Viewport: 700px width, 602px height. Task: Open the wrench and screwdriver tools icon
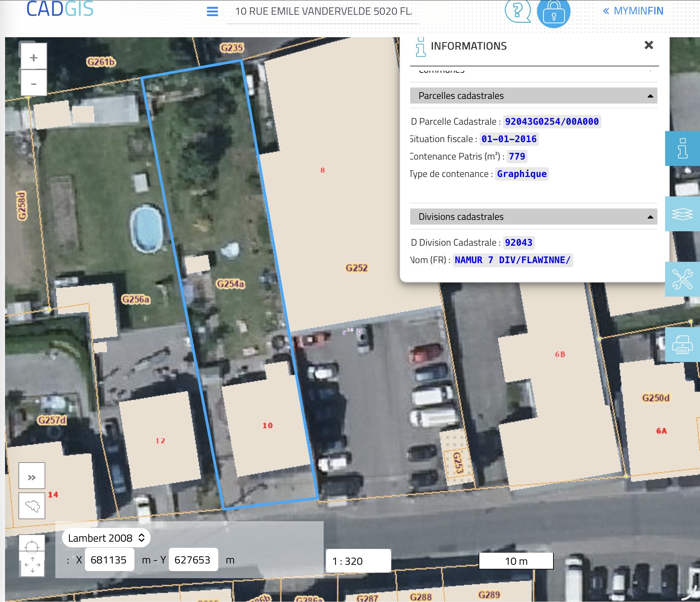(x=683, y=280)
